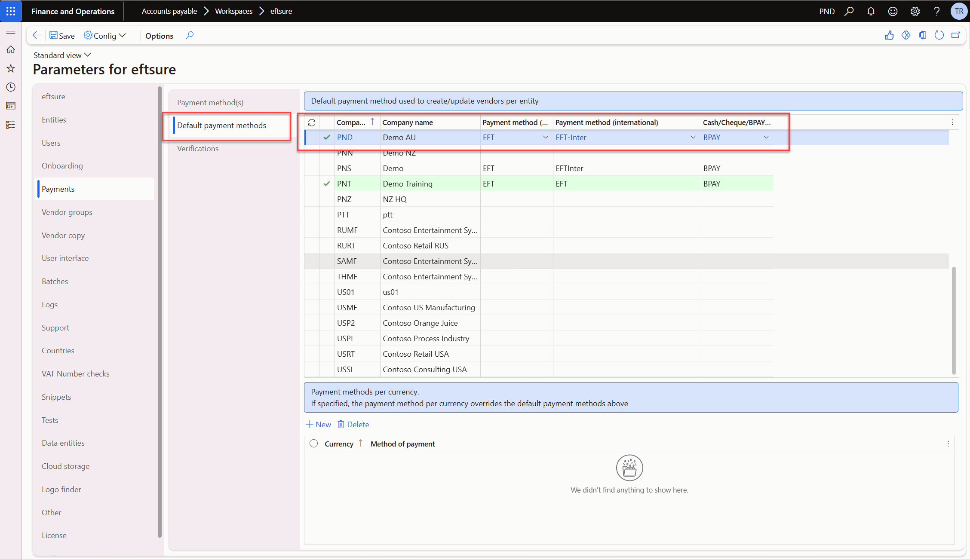
Task: Select Default payment methods tab
Action: 222,125
